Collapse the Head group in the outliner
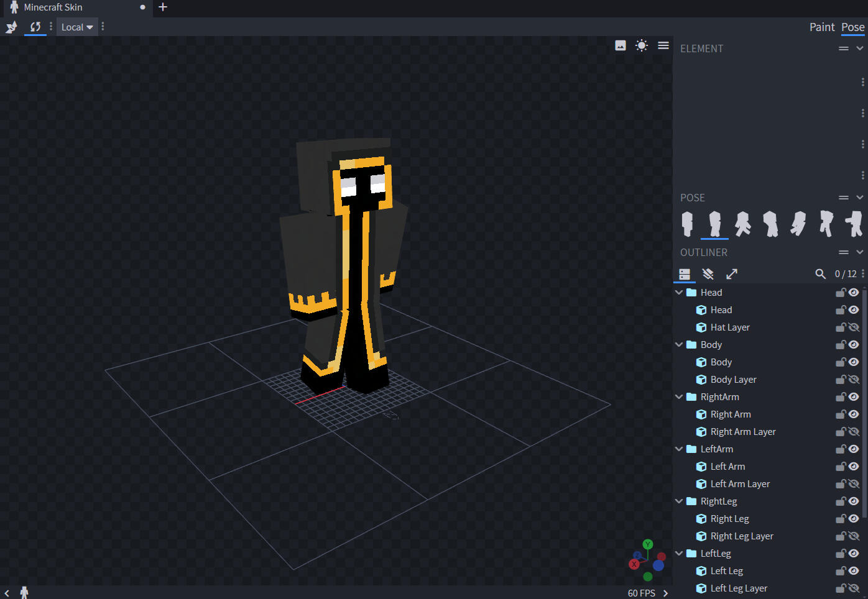Image resolution: width=868 pixels, height=599 pixels. [x=679, y=293]
